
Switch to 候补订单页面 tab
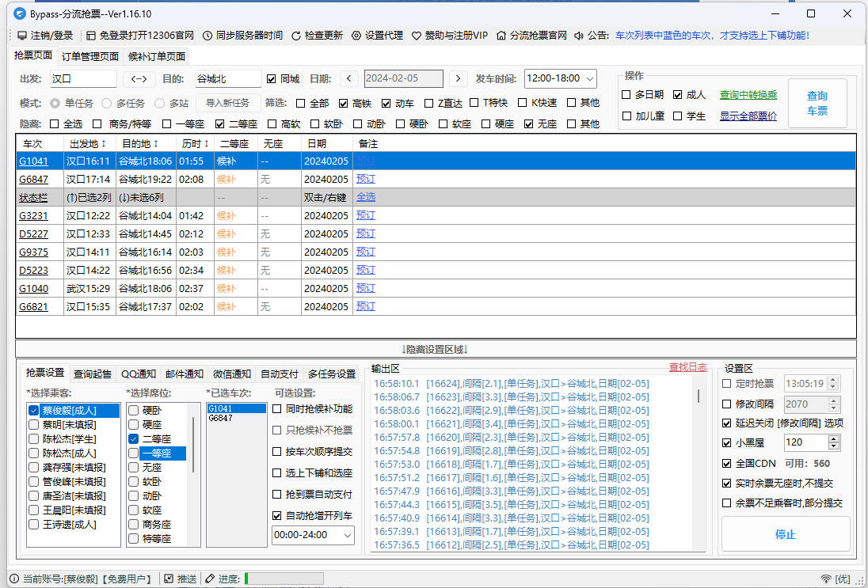pyautogui.click(x=156, y=56)
